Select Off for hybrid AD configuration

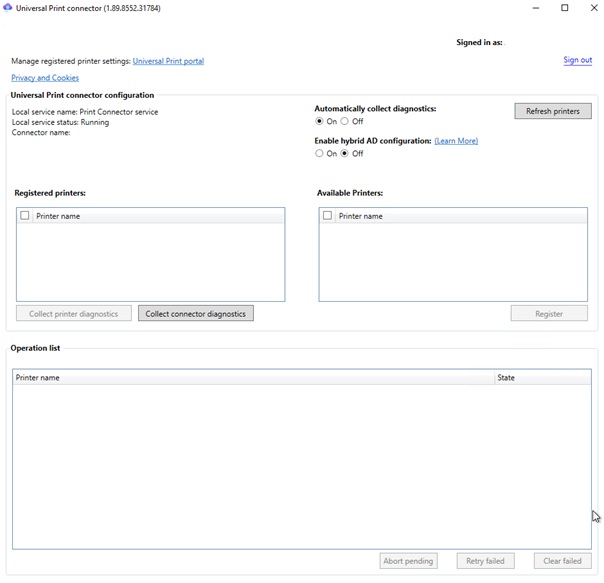[x=345, y=153]
